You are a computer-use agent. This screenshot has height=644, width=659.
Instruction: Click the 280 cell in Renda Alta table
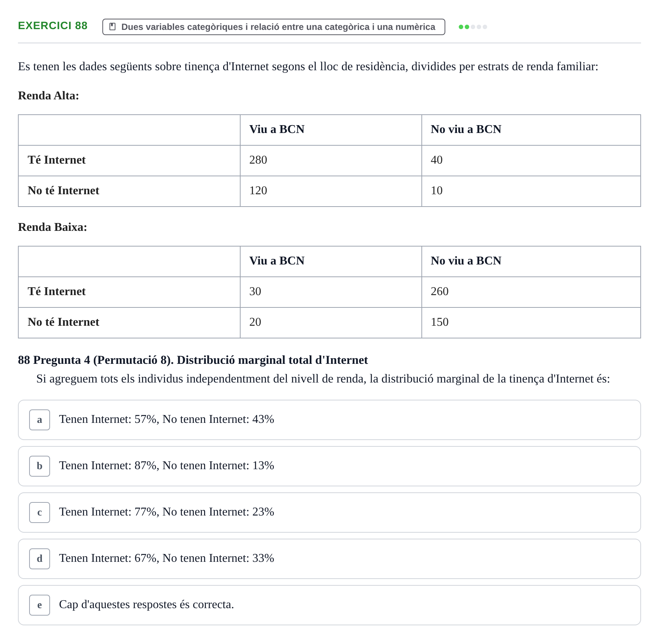click(331, 161)
